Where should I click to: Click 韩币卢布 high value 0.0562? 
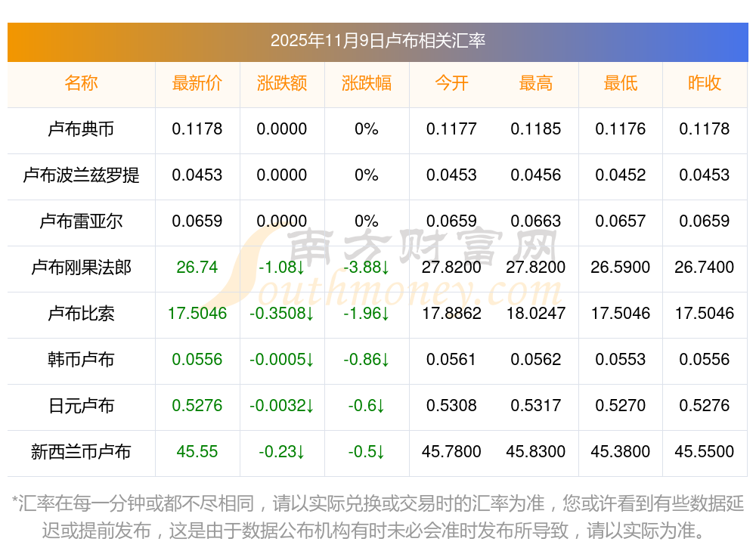pyautogui.click(x=536, y=360)
